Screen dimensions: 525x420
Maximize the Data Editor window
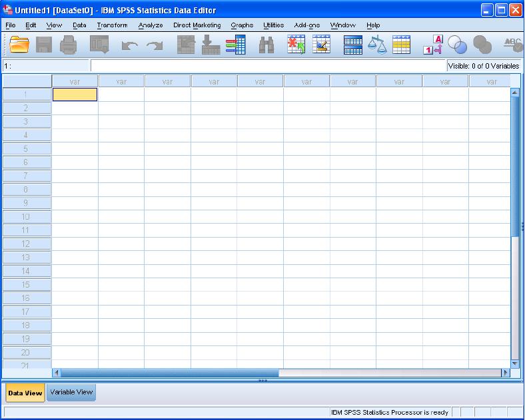[501, 10]
